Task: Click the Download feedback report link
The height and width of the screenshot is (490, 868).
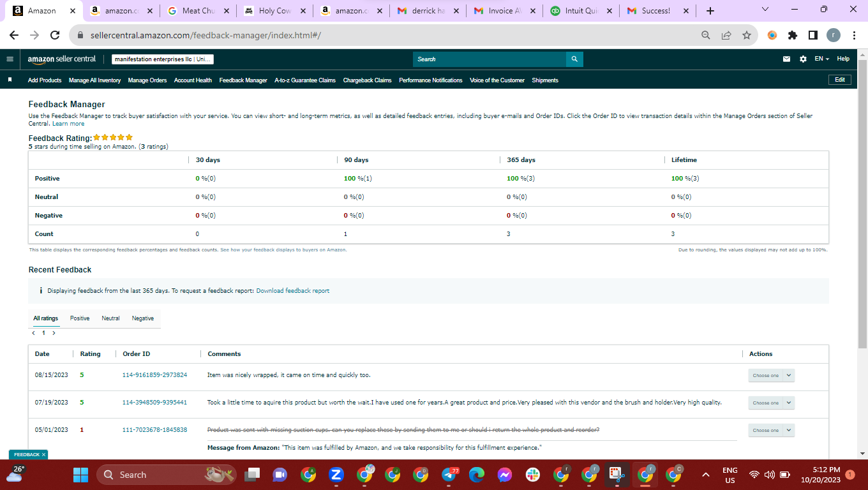Action: (293, 291)
